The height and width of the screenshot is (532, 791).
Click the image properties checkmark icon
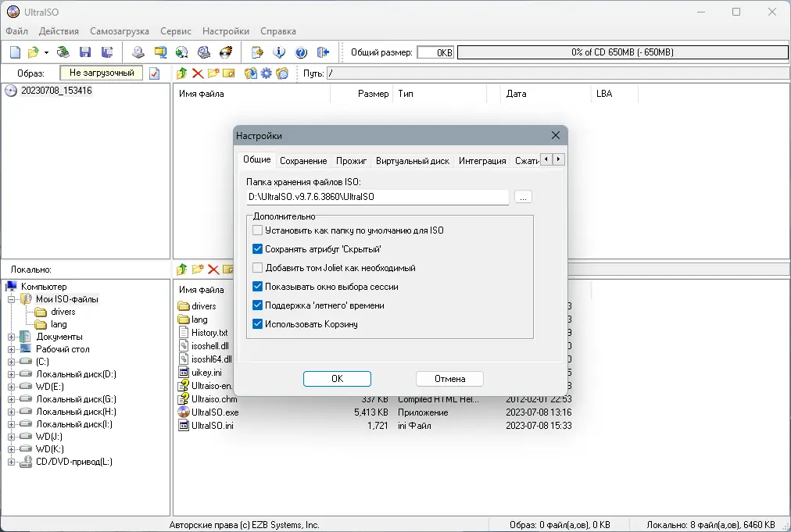click(154, 73)
